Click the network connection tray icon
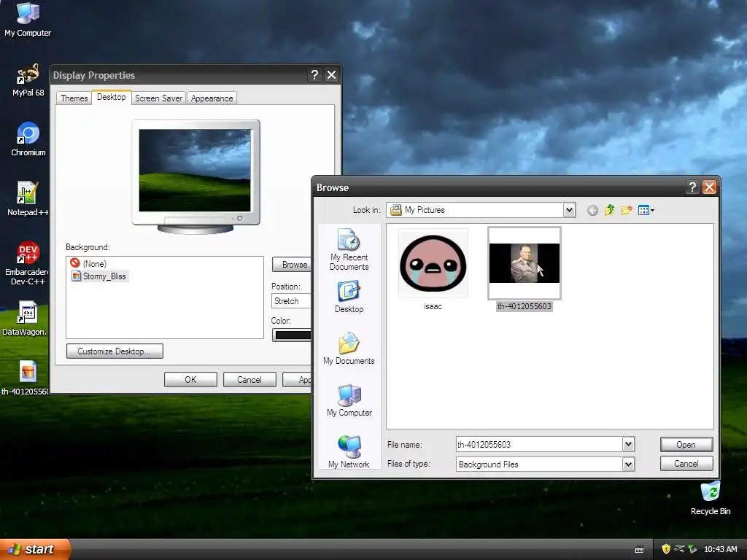Image resolution: width=747 pixels, height=560 pixels. tap(679, 549)
